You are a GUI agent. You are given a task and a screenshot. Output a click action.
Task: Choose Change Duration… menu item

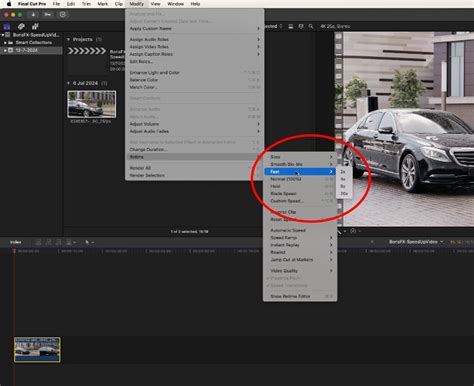(x=194, y=149)
